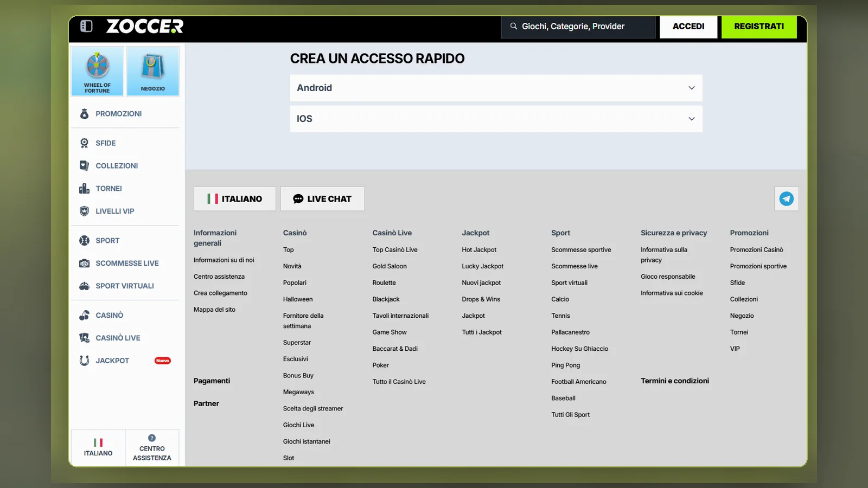Click the Collezioni cards icon
The image size is (868, 488).
click(x=84, y=166)
